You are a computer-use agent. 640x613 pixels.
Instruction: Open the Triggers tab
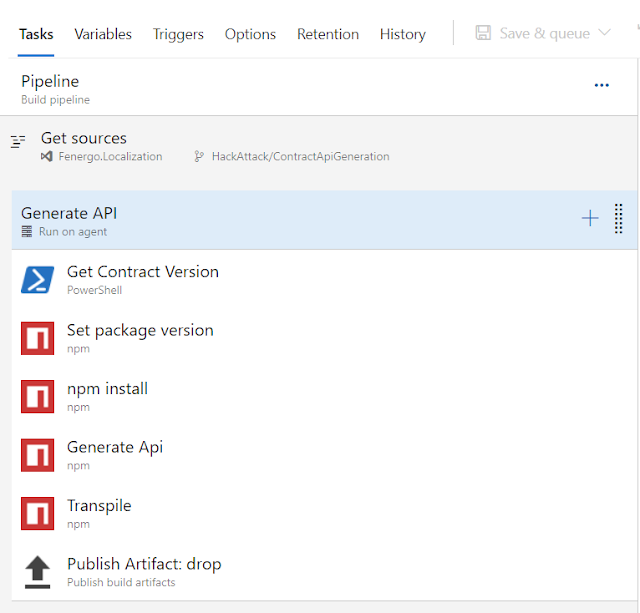(178, 34)
